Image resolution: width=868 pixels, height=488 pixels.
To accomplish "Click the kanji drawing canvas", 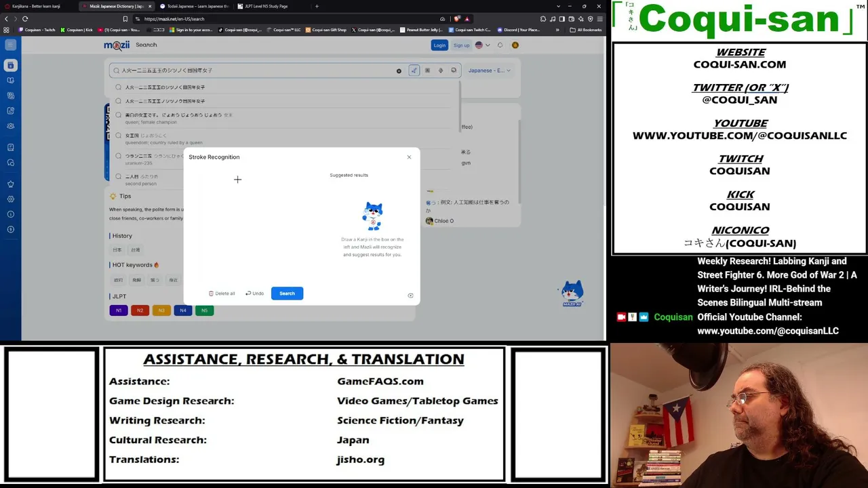I will 256,226.
